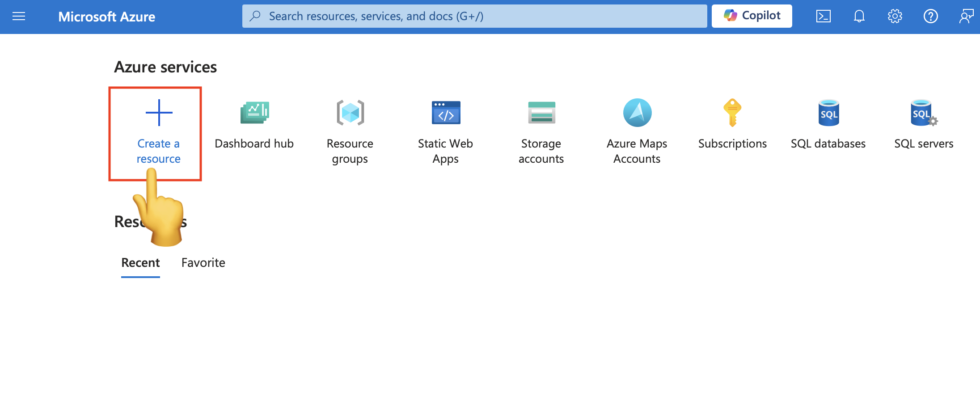This screenshot has width=980, height=405.
Task: Click the Microsoft Azure home link
Action: (106, 17)
